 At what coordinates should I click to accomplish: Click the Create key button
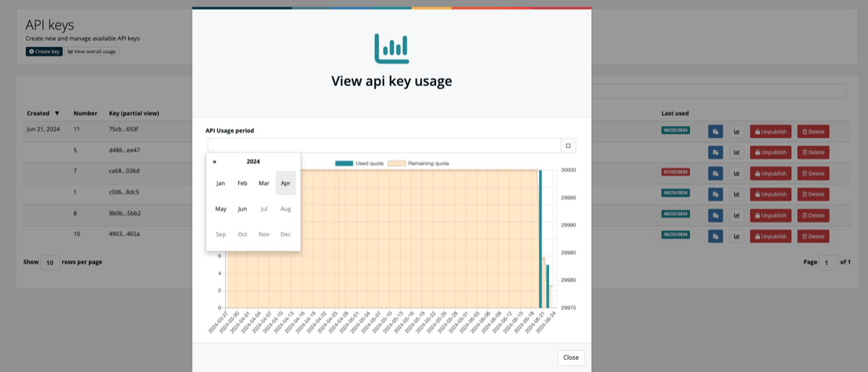(44, 51)
